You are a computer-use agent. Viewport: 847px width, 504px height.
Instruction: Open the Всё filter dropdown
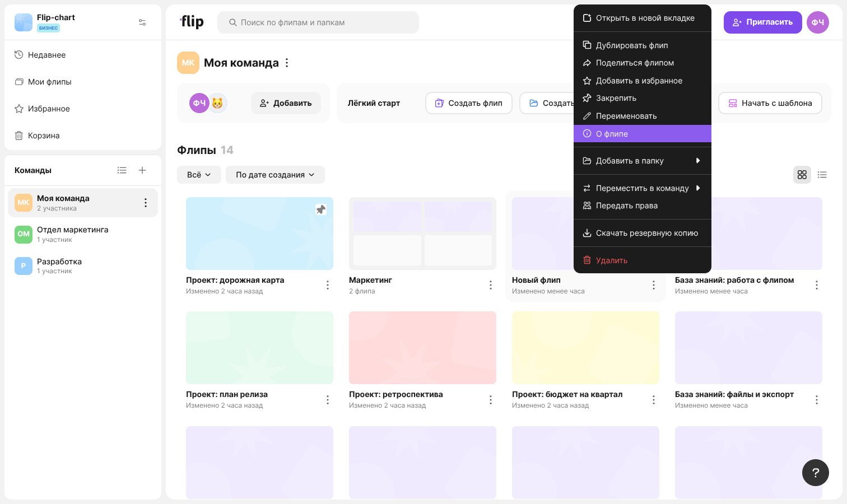pyautogui.click(x=199, y=175)
